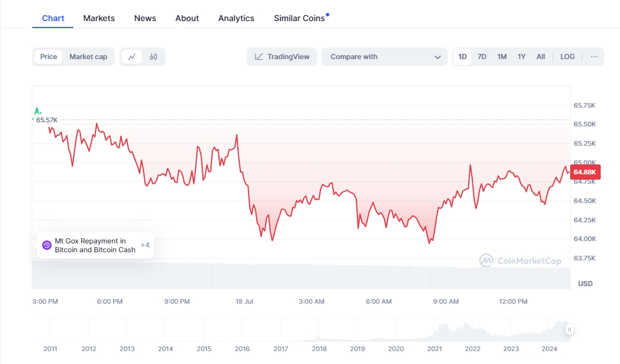Enable the LOG scale option
The width and height of the screenshot is (620, 364).
(x=567, y=57)
